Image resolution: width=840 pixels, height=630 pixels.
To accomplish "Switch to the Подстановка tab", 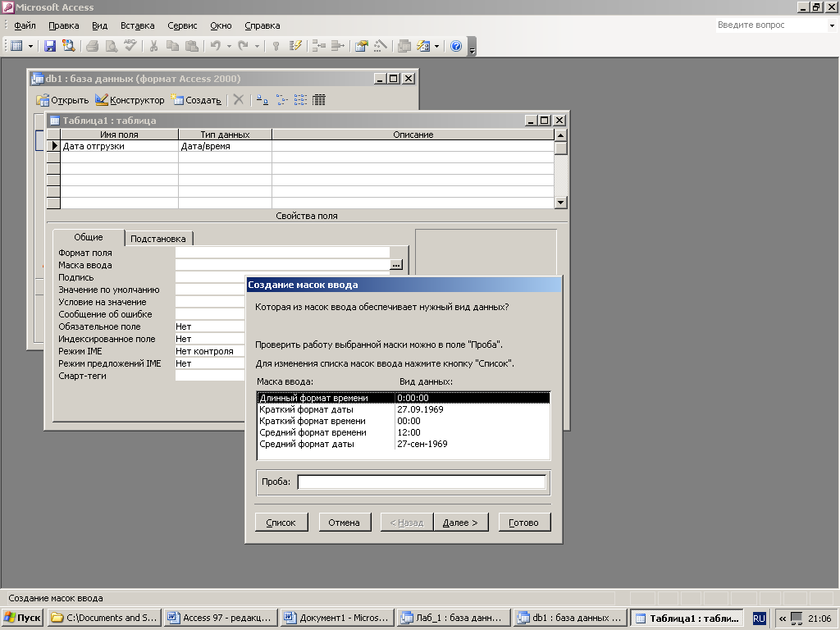I will click(x=158, y=239).
